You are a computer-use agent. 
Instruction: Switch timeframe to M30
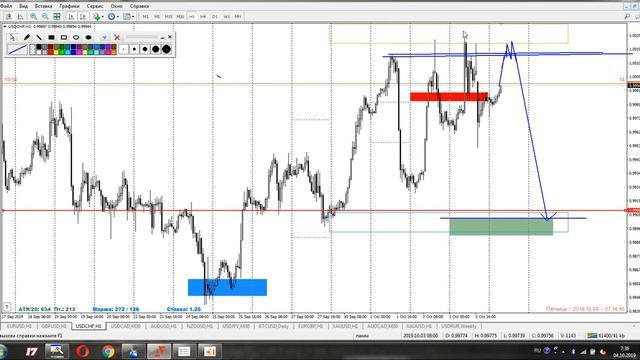tap(180, 16)
